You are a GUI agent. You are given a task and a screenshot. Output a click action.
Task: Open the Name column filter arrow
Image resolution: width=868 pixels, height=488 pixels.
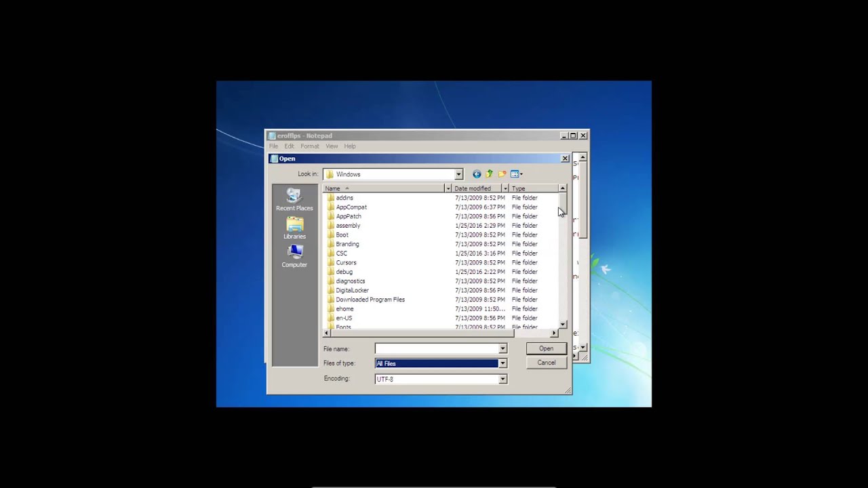[448, 188]
